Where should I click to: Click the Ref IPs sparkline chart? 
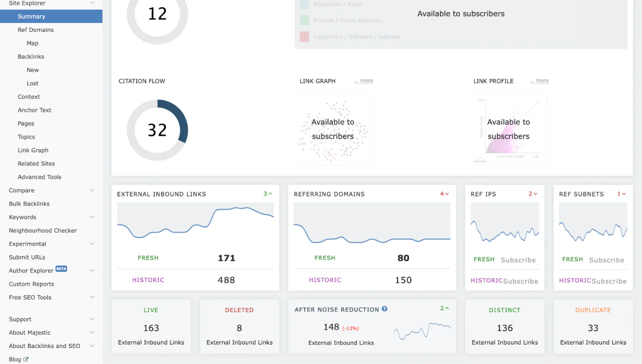click(x=505, y=223)
